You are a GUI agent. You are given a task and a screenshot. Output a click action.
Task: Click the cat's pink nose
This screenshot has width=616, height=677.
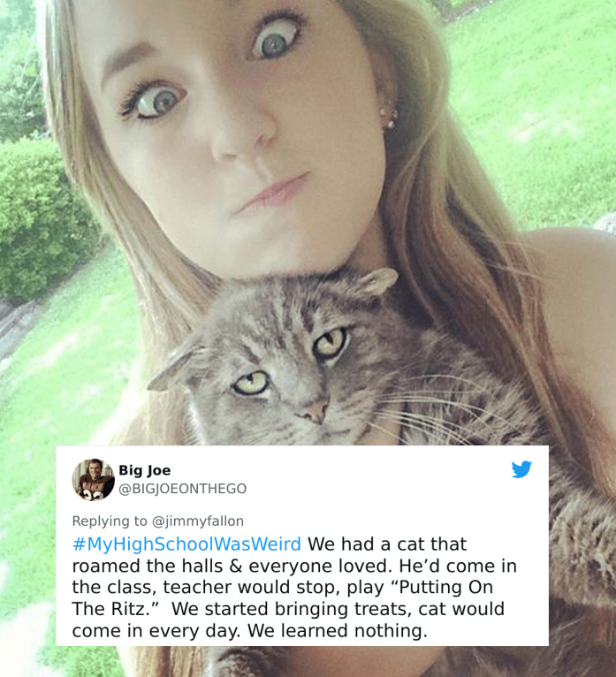[315, 411]
